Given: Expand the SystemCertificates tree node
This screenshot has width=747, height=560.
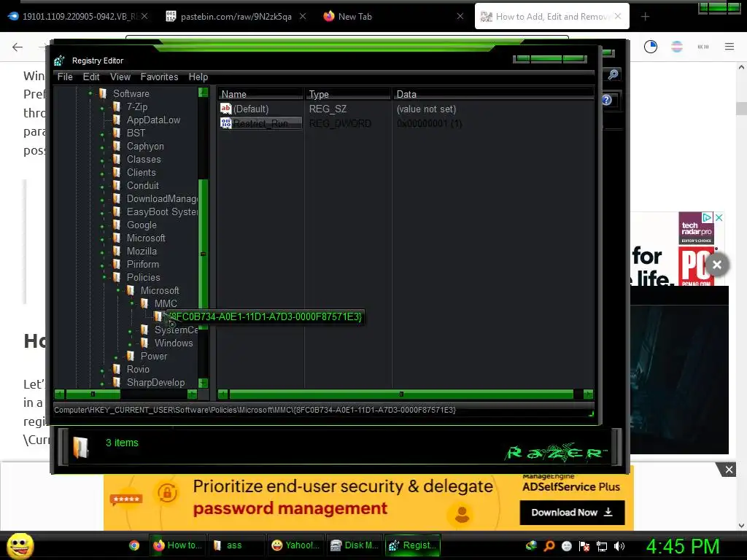Looking at the screenshot, I should pyautogui.click(x=130, y=332).
